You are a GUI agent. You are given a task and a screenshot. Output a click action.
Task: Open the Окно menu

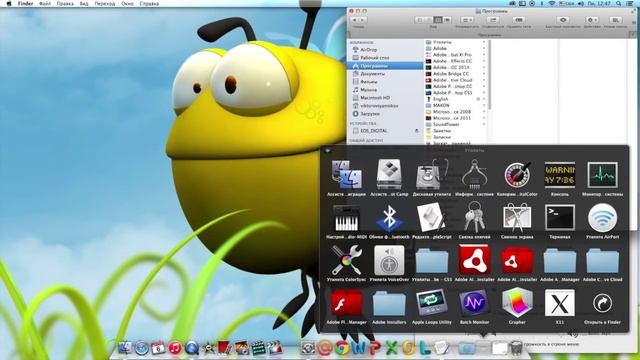[x=127, y=4]
